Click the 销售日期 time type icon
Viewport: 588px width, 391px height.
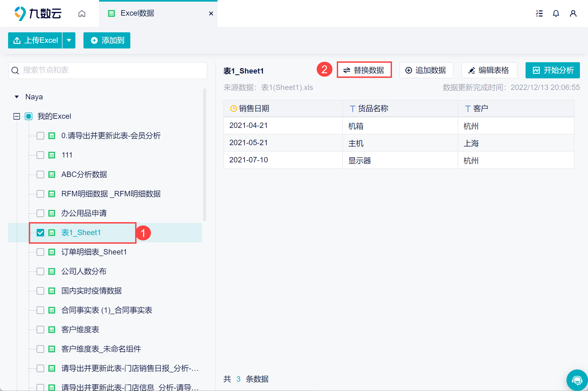click(x=233, y=109)
